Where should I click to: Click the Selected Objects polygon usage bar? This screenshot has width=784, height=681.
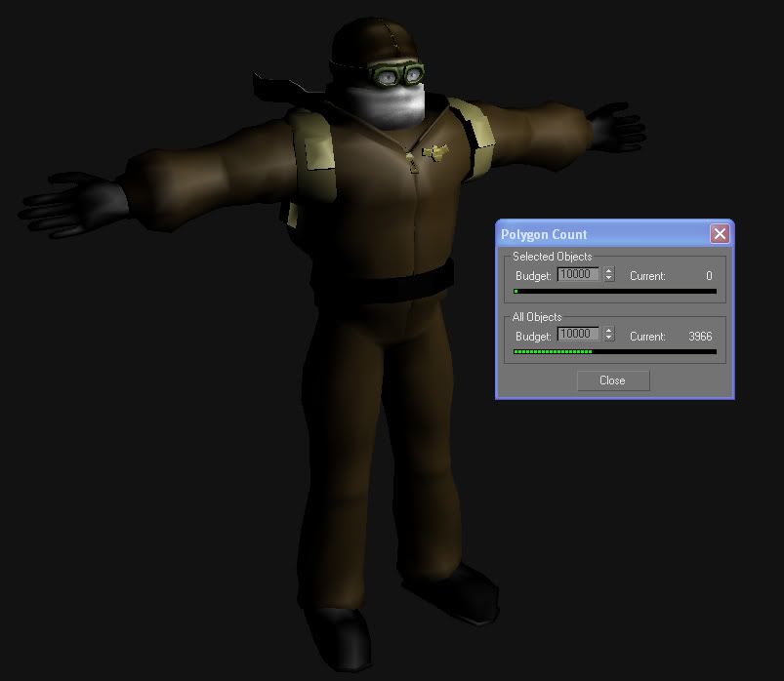614,292
